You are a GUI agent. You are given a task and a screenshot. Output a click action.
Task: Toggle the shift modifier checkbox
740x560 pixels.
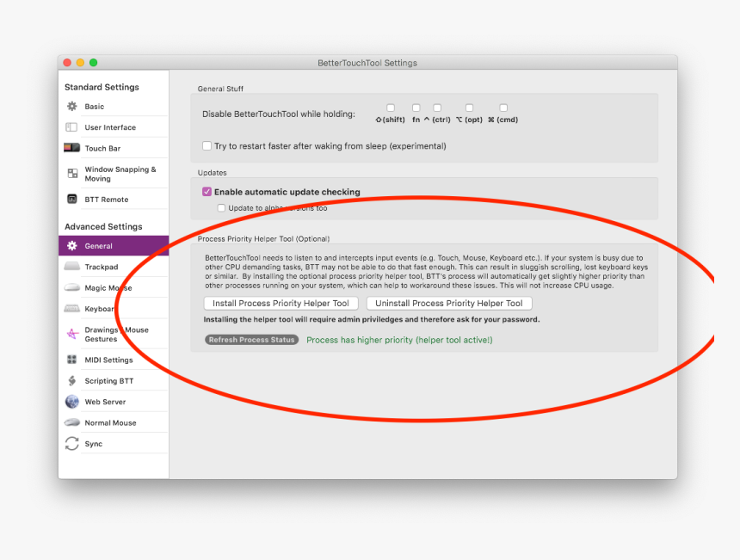pyautogui.click(x=391, y=108)
